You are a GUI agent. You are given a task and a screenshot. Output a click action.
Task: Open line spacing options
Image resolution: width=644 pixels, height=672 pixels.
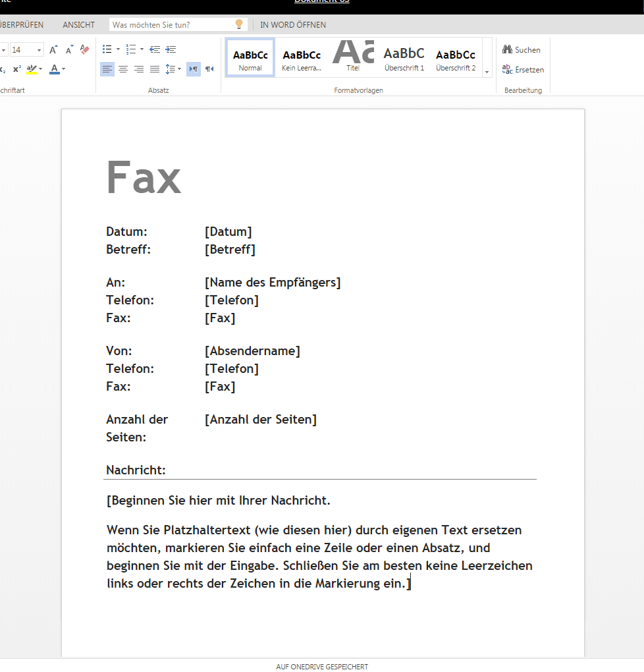click(170, 69)
